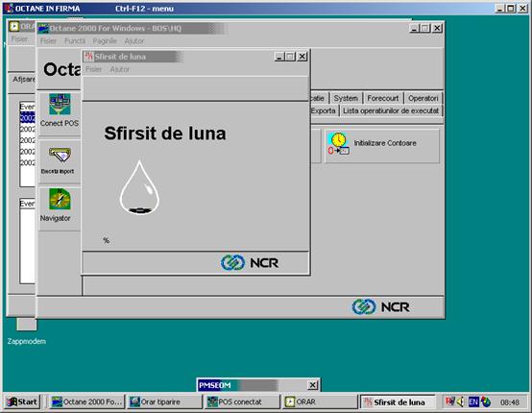Click the Initializare Contoare clock icon
Screen dimensions: 532x413
tap(338, 144)
